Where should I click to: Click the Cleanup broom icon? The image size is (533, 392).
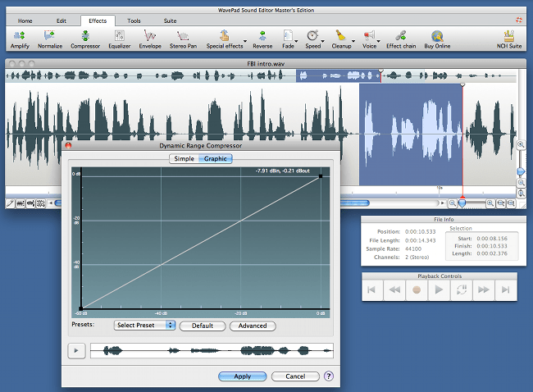pos(340,35)
